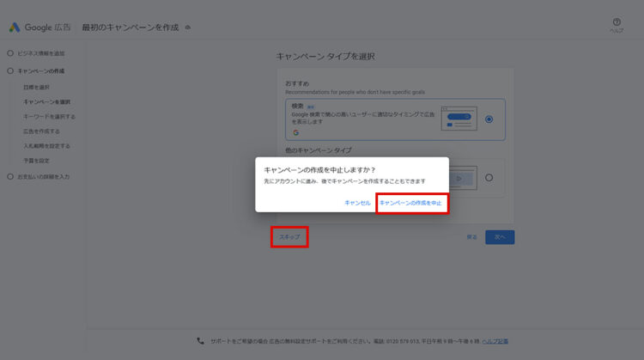Click the お支払いの詳細を入力 step circle
Image resolution: width=644 pixels, height=360 pixels.
pyautogui.click(x=10, y=177)
